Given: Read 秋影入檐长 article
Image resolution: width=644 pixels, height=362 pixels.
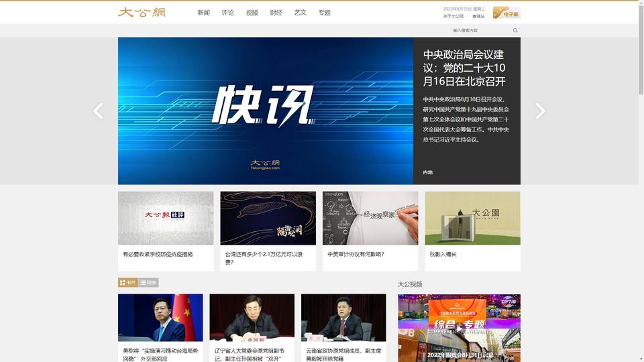Looking at the screenshot, I should 443,255.
